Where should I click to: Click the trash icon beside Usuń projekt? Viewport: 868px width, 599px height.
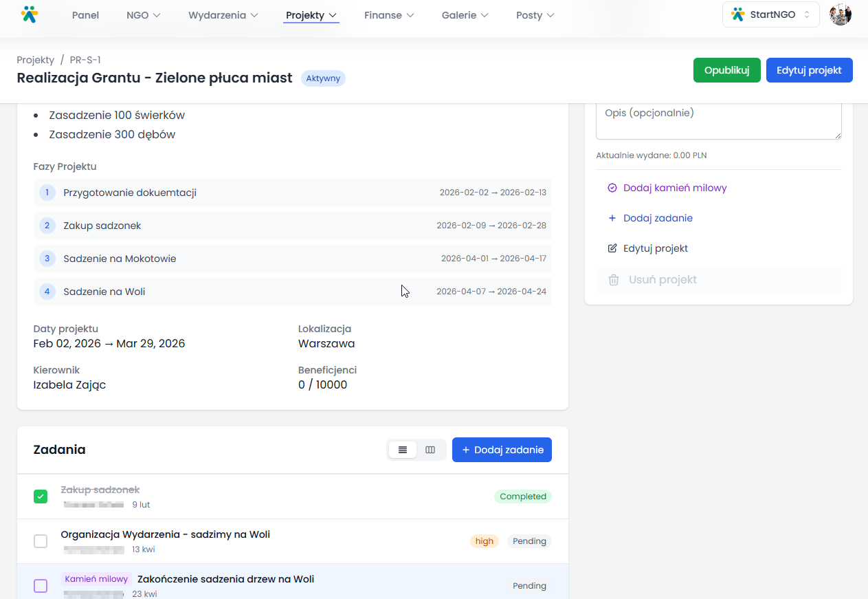point(614,280)
